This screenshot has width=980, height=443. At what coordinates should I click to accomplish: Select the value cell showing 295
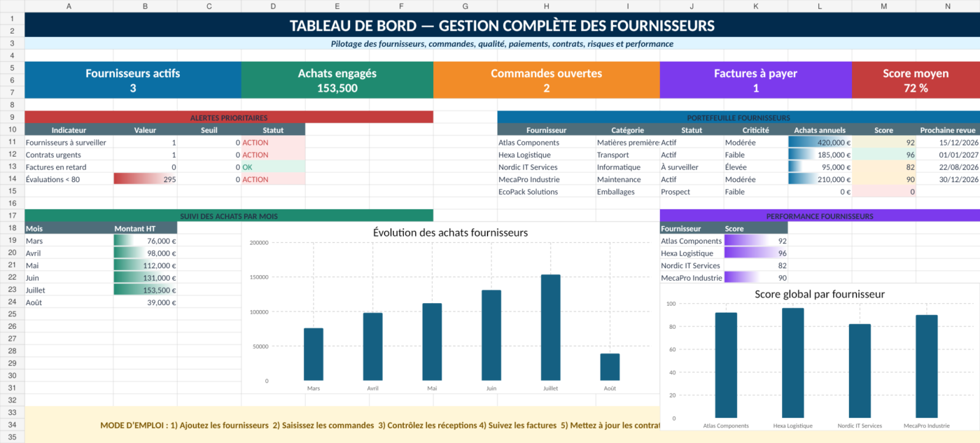[145, 179]
